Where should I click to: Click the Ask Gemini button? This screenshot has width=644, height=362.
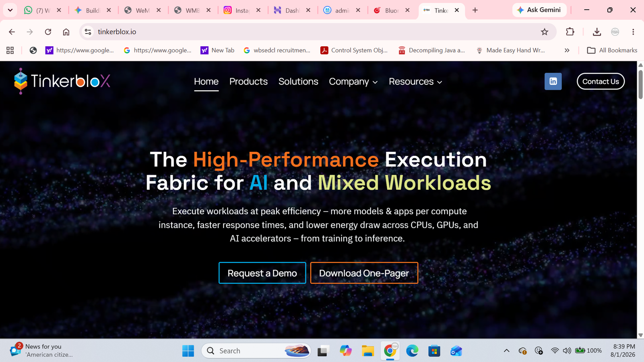tap(539, 10)
